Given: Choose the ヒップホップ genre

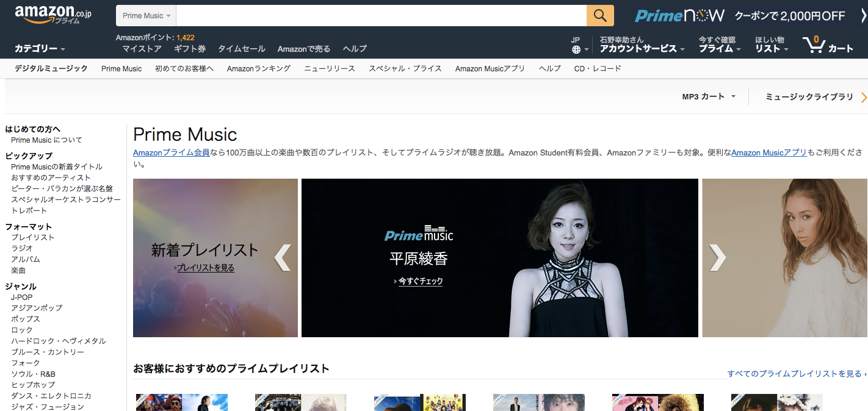Looking at the screenshot, I should (x=33, y=385).
